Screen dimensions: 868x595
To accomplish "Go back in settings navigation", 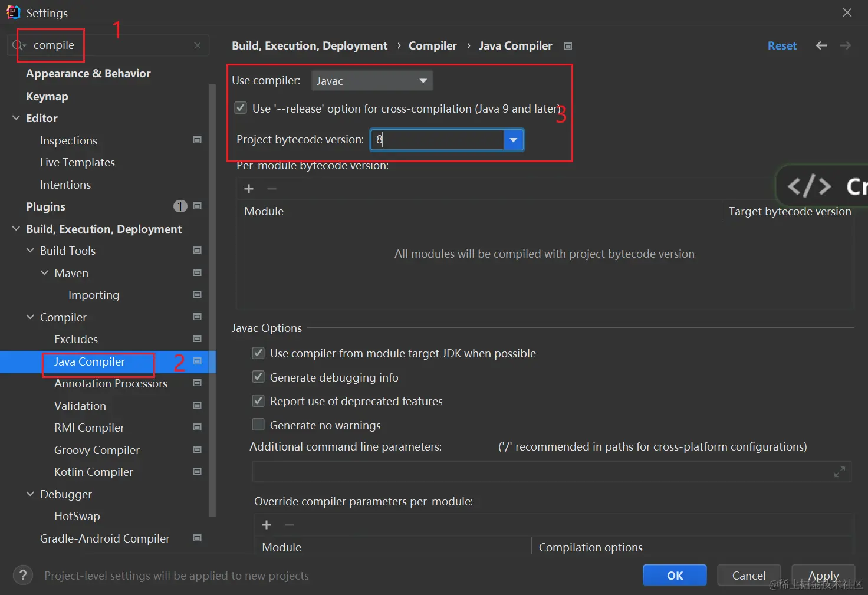I will click(821, 45).
